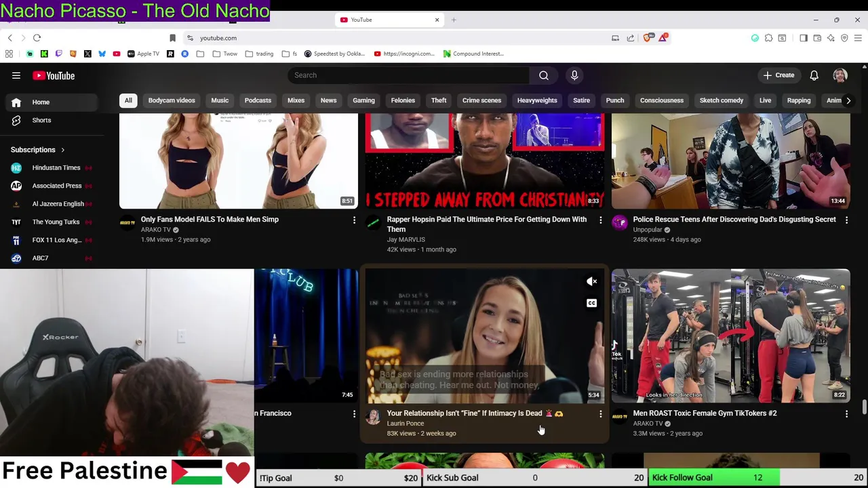Open Hindustan Times subscription
The height and width of the screenshot is (488, 868).
tap(51, 167)
